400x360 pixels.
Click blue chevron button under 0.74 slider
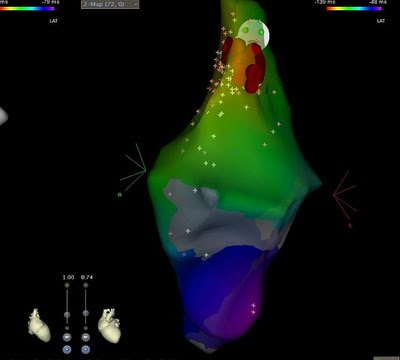(x=86, y=350)
